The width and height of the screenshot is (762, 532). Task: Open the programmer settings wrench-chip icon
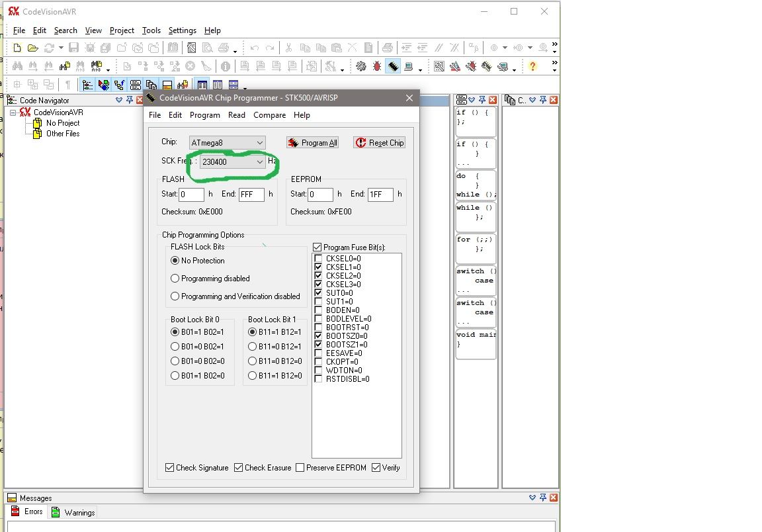click(486, 66)
